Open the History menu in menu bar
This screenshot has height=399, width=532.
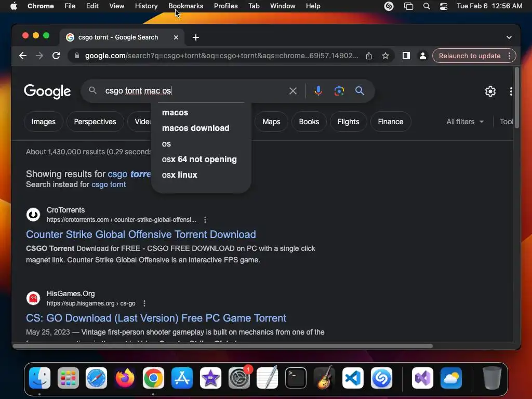[x=146, y=6]
